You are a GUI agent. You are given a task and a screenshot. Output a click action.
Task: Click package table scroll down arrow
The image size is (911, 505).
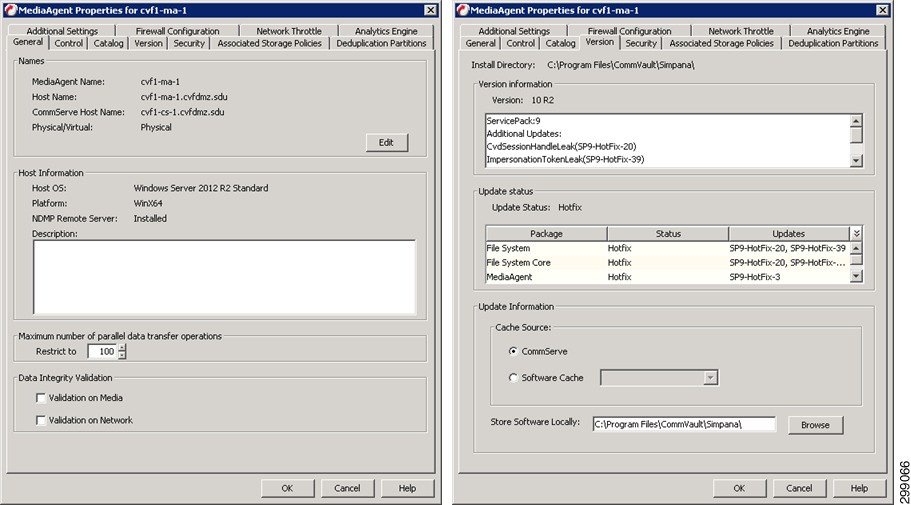(856, 277)
